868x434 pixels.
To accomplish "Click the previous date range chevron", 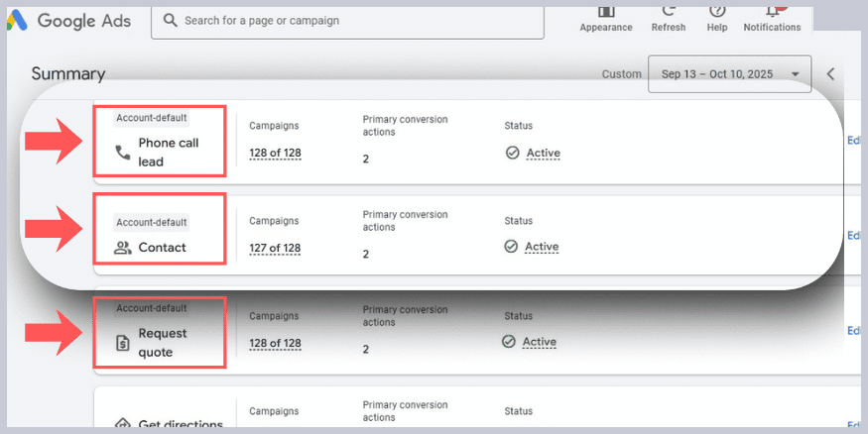I will pyautogui.click(x=831, y=74).
